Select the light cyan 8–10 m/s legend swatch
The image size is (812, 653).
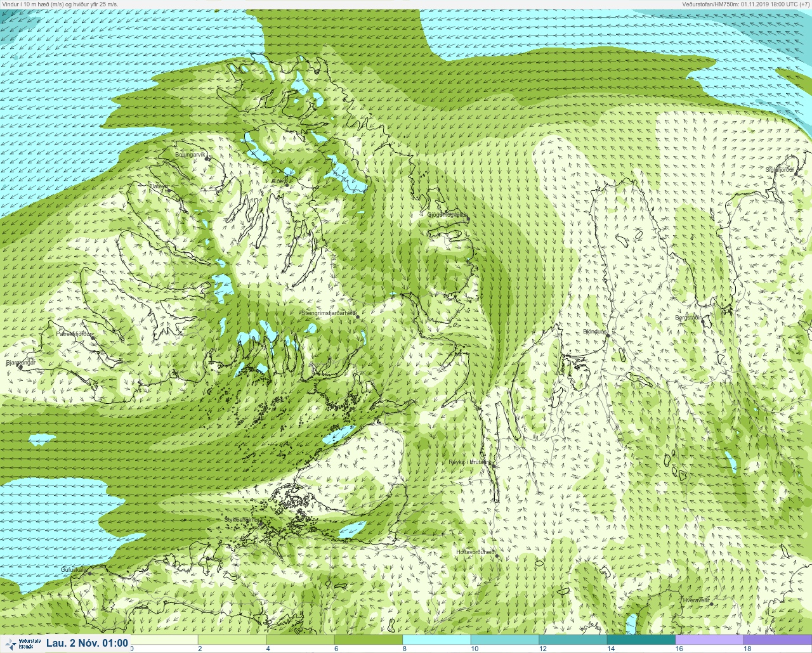point(436,640)
